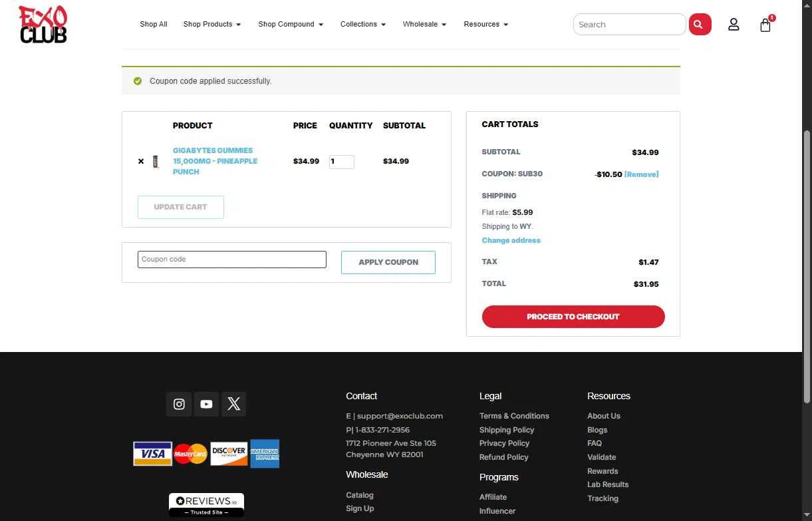The width and height of the screenshot is (812, 521).
Task: Click the MasterCard logo
Action: tap(191, 454)
